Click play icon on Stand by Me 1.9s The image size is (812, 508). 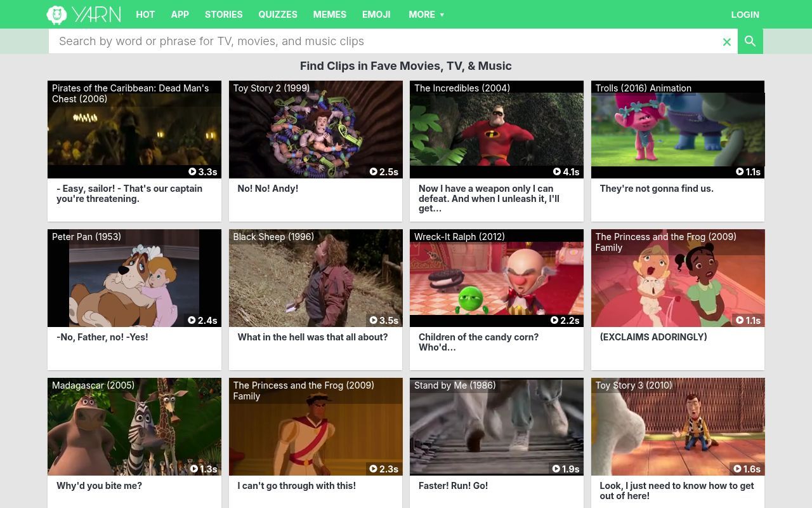pyautogui.click(x=556, y=469)
